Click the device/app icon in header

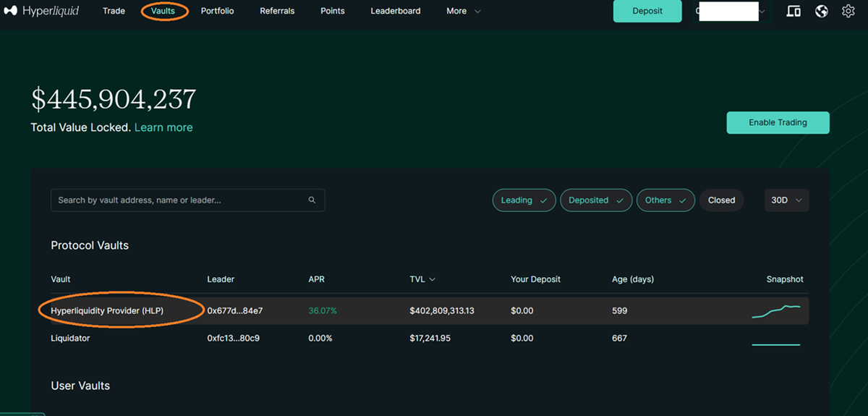(793, 12)
